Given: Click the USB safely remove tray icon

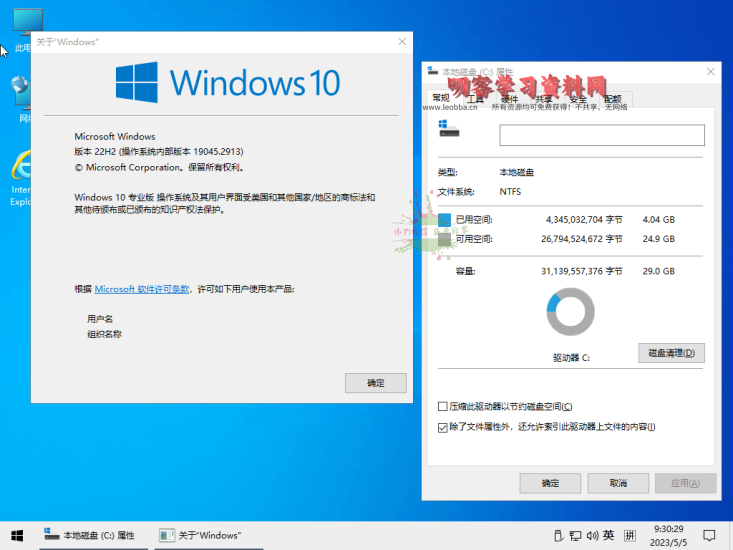Looking at the screenshot, I should pyautogui.click(x=558, y=536).
